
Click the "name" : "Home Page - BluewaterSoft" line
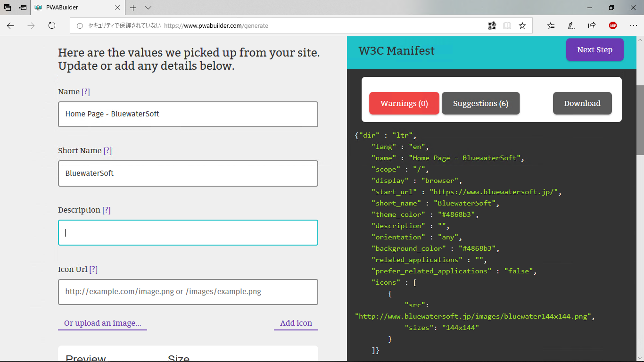coord(448,158)
